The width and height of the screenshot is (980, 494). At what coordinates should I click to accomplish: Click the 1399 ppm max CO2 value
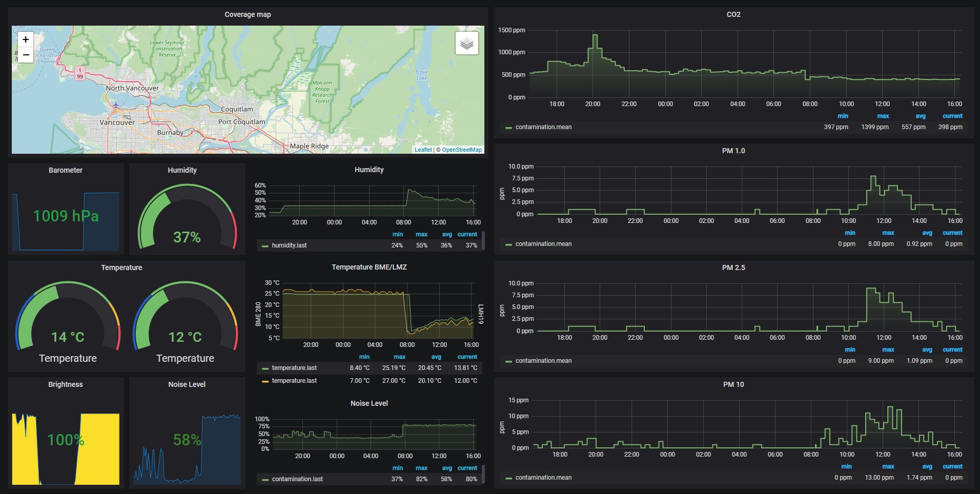(x=875, y=127)
